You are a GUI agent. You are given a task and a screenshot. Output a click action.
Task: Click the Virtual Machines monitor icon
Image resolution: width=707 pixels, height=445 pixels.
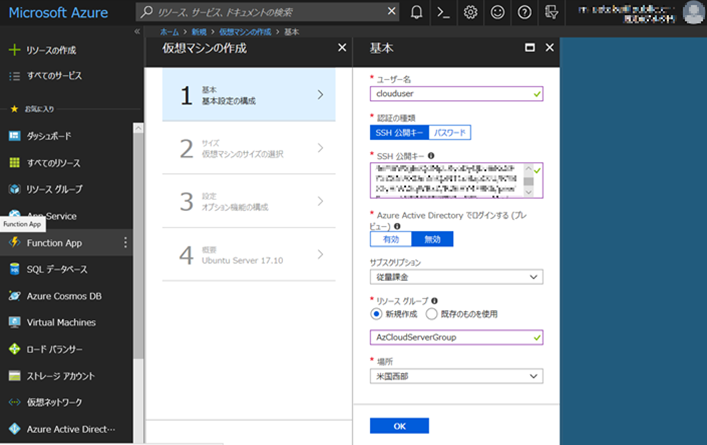[x=14, y=322]
